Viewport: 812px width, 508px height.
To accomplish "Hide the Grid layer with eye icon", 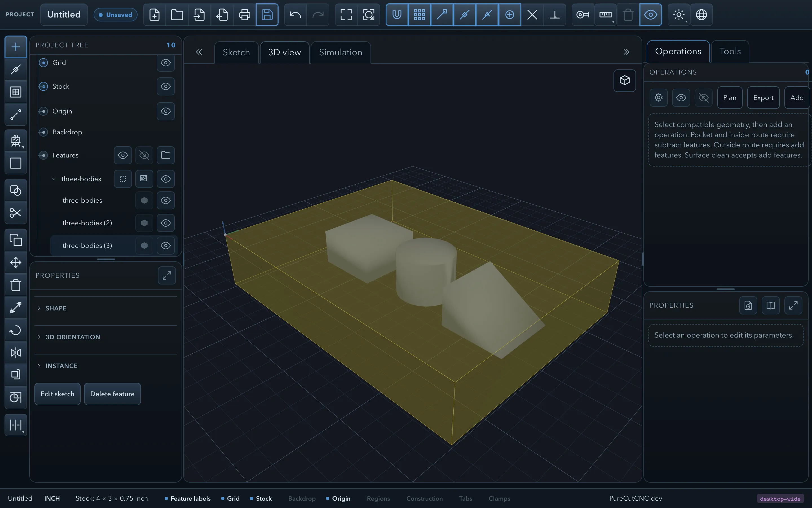I will 166,63.
